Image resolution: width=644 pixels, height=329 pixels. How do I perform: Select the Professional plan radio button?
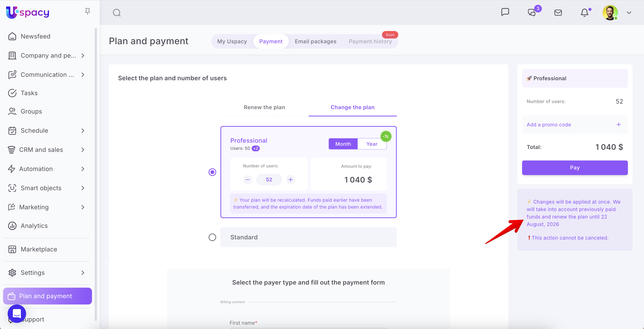(x=212, y=172)
